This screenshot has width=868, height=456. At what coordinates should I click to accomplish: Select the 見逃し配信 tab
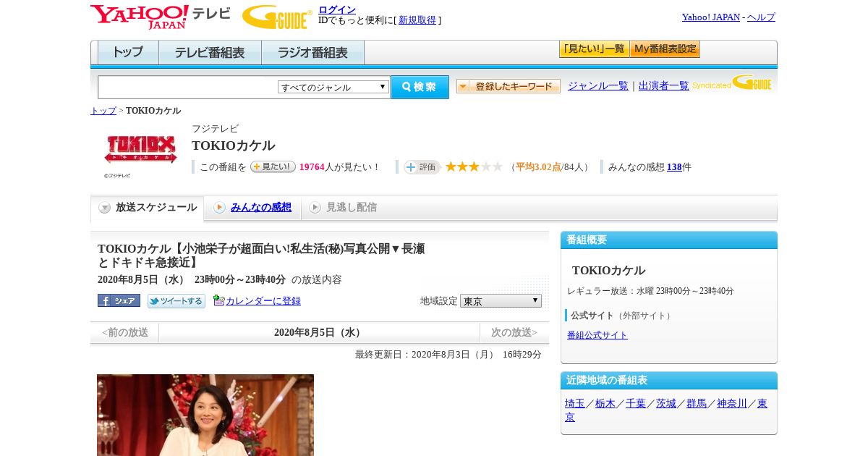[x=343, y=208]
